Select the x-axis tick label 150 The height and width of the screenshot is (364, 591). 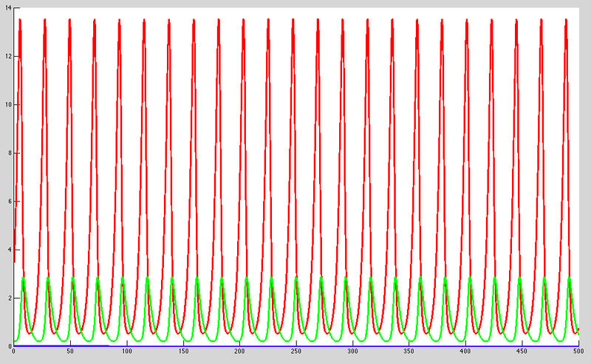pyautogui.click(x=183, y=353)
